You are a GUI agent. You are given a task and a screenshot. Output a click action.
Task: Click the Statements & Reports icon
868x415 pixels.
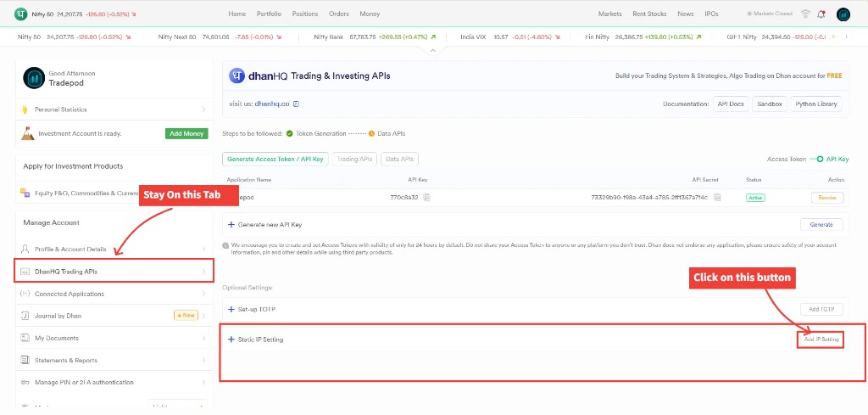pos(25,360)
